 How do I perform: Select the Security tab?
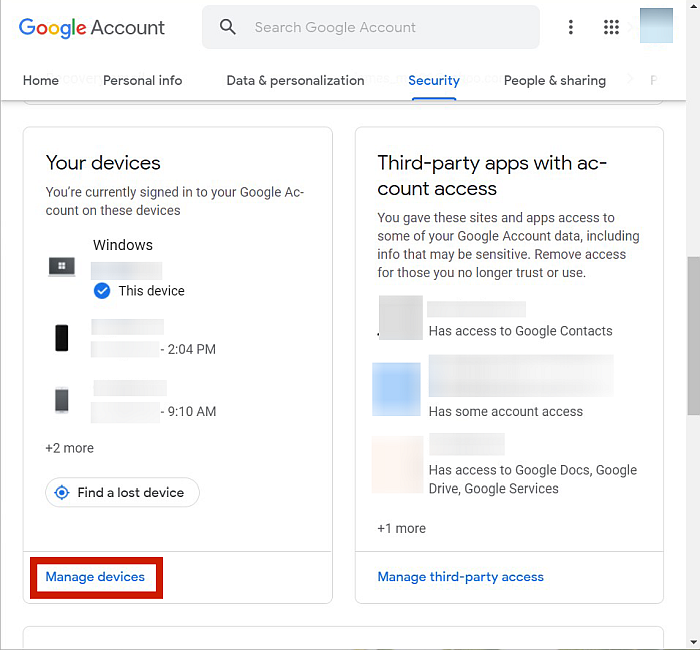433,80
